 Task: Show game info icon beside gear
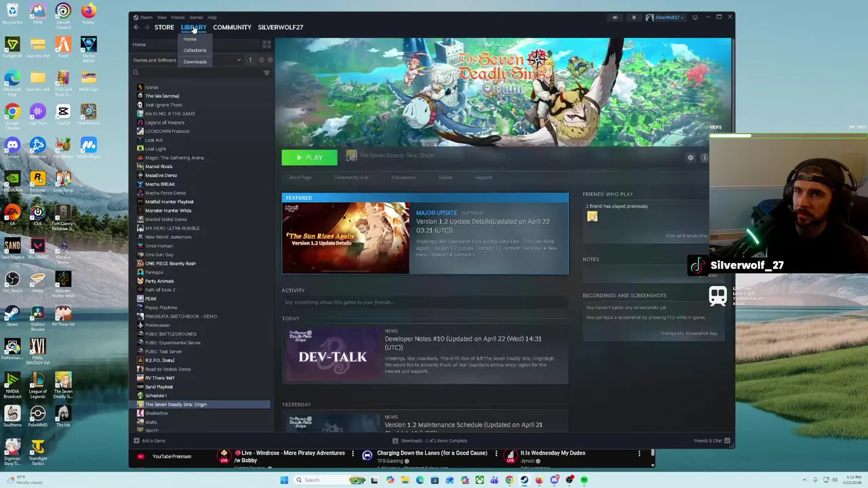pos(705,157)
